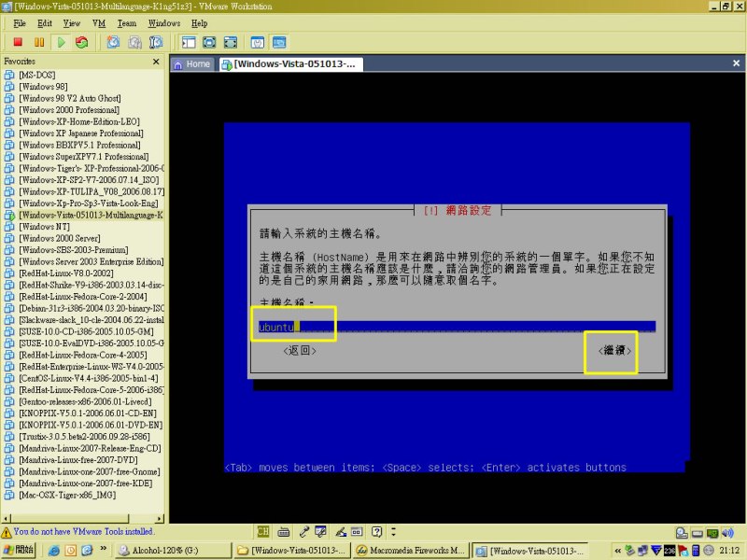This screenshot has width=747, height=560.
Task: Click the CH input language indicator
Action: [x=263, y=531]
